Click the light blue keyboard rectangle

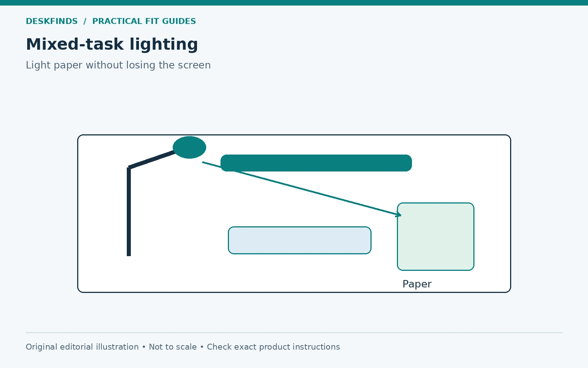click(300, 240)
